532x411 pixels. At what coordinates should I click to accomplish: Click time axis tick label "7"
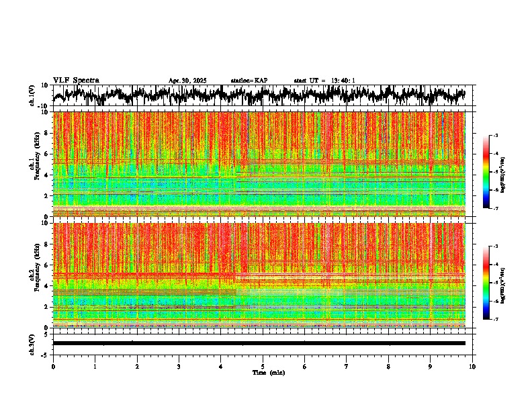(347, 367)
